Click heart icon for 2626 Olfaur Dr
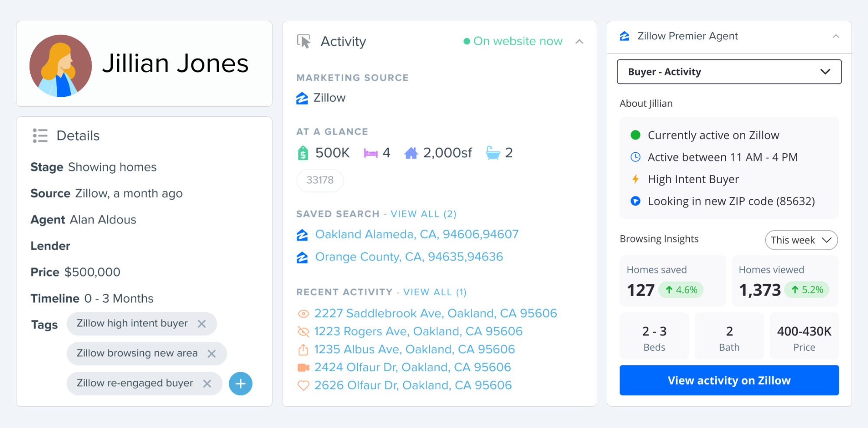The width and height of the screenshot is (868, 428). coord(303,385)
